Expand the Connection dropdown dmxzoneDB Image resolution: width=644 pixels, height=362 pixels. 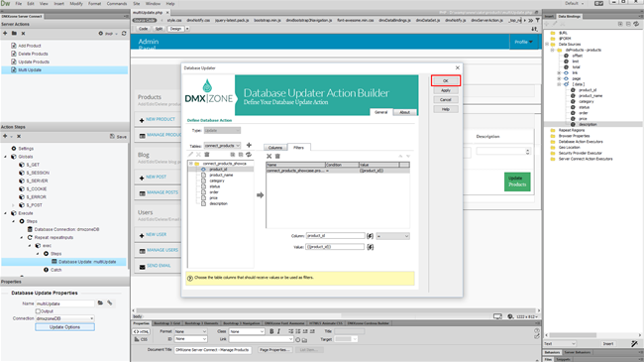point(64,318)
